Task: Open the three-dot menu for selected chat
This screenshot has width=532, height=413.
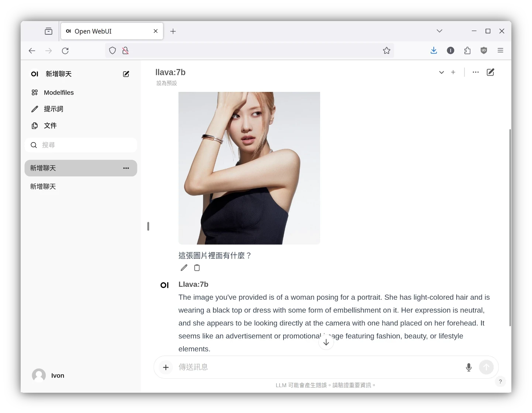Action: click(126, 168)
